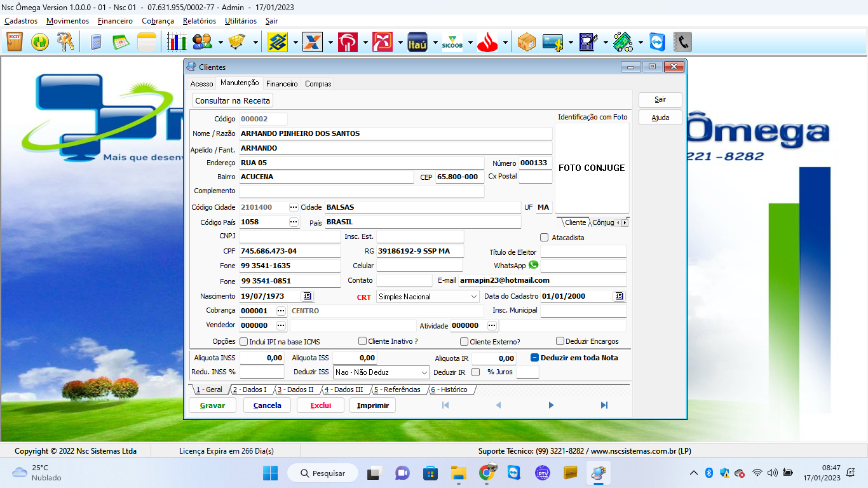Click the keys icon in toolbar
Image resolution: width=868 pixels, height=488 pixels.
point(65,43)
